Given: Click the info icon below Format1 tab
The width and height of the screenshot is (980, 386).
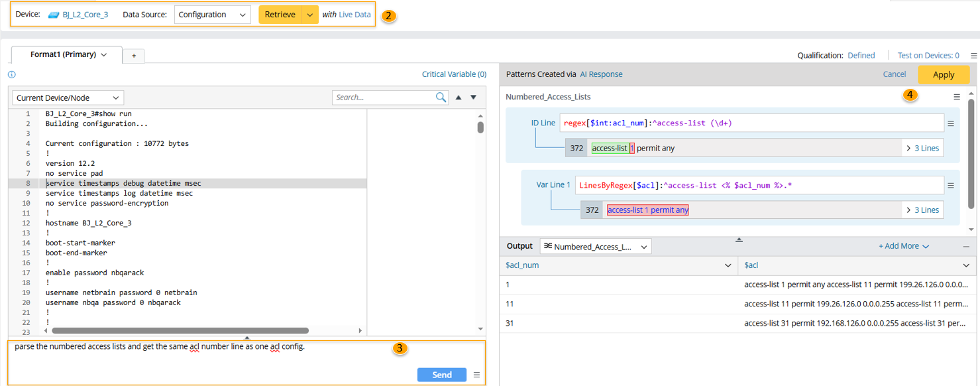Looking at the screenshot, I should click(x=11, y=75).
